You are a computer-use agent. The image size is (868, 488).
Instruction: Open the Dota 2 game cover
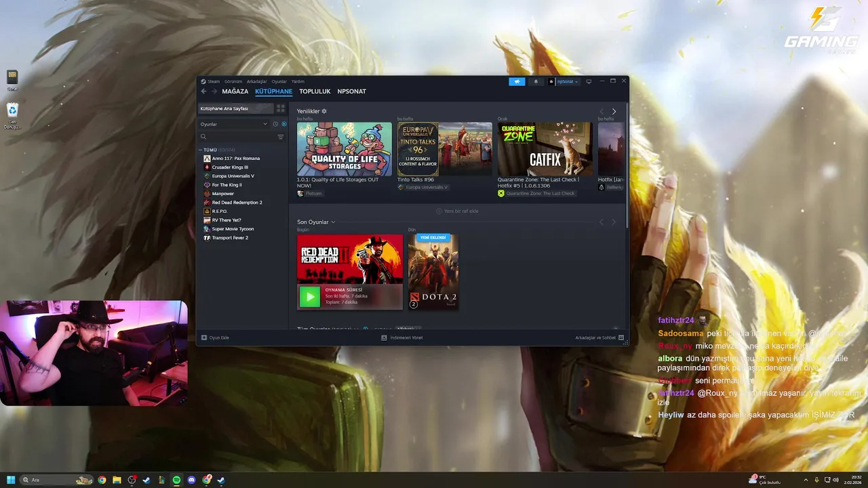[433, 272]
